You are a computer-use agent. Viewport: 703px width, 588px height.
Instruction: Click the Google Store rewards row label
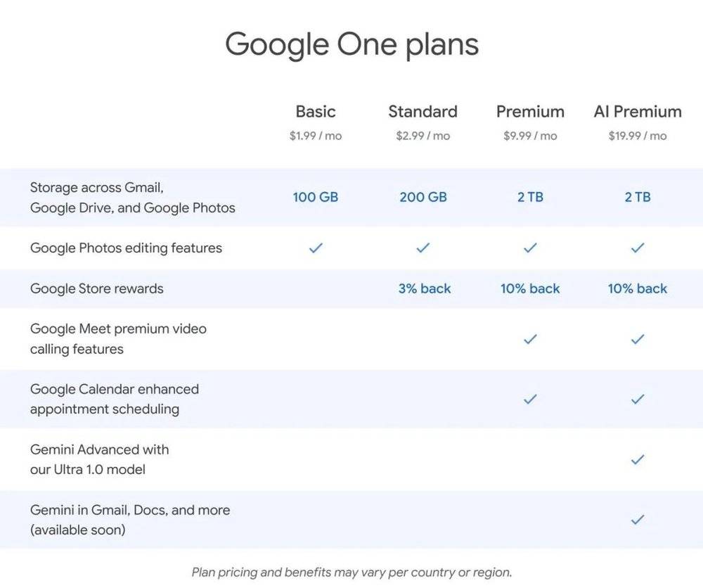pyautogui.click(x=96, y=288)
